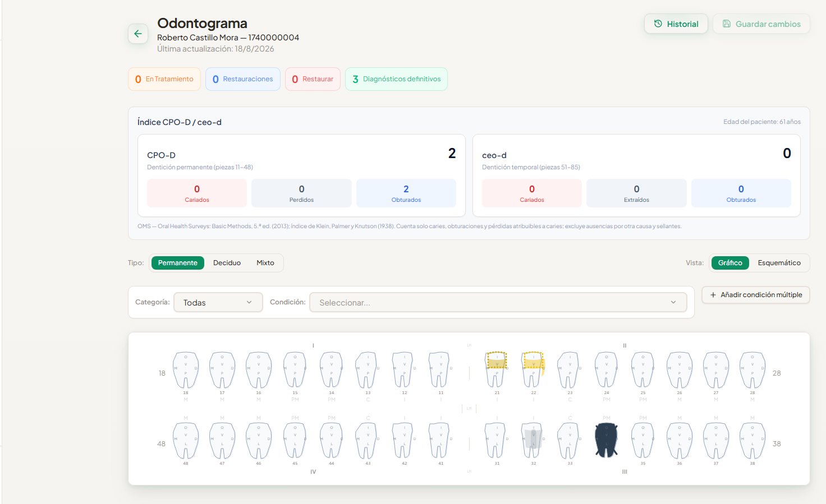This screenshot has width=826, height=504.
Task: Select the dark filled missing tooth
Action: pyautogui.click(x=606, y=441)
